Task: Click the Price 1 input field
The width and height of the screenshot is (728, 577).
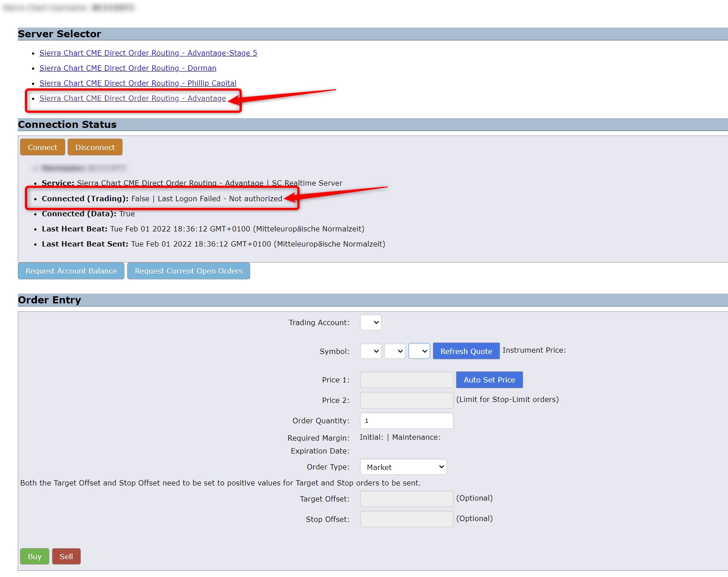Action: 407,380
